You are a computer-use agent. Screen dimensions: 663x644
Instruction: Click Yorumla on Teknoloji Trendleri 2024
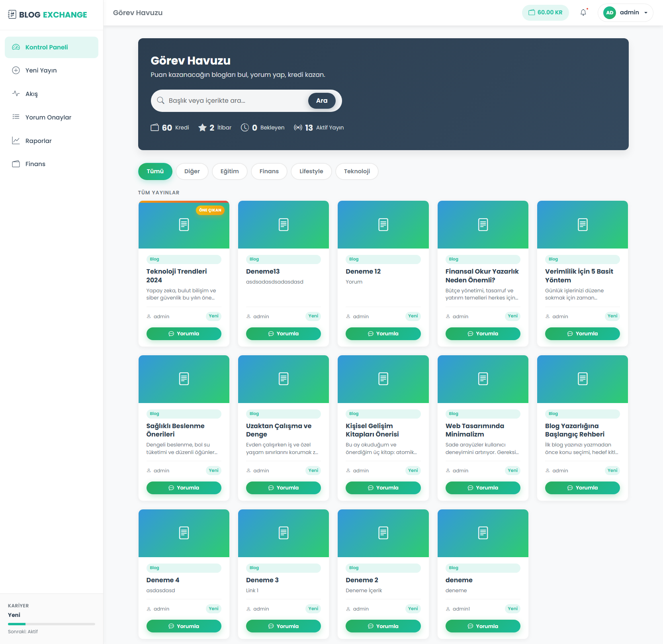[184, 334]
